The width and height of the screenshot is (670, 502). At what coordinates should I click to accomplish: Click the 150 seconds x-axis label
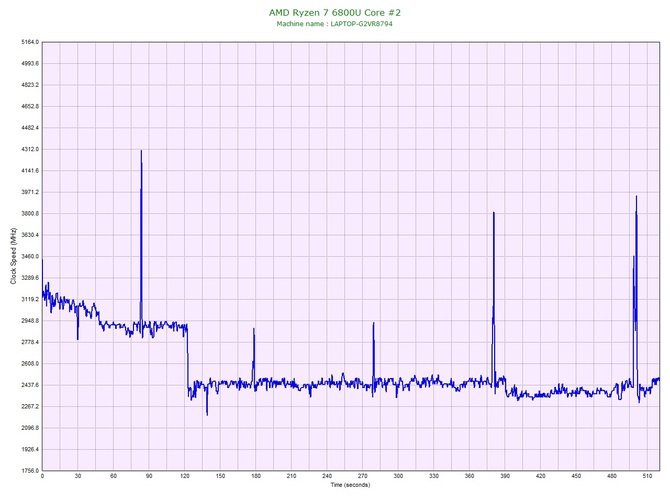click(220, 476)
